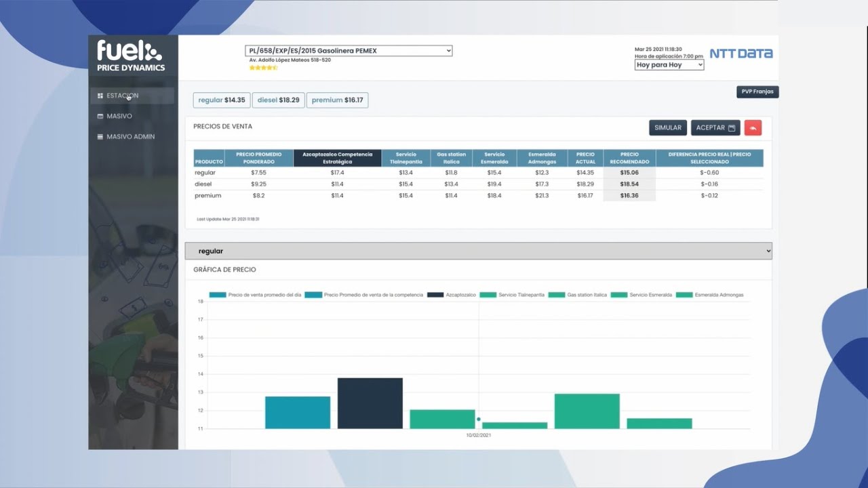868x488 pixels.
Task: Click the tallest green chart bar
Action: coord(587,411)
